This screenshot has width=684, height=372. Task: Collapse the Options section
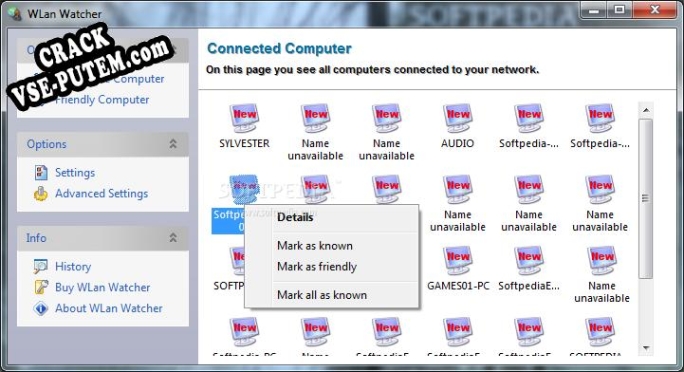click(x=173, y=144)
